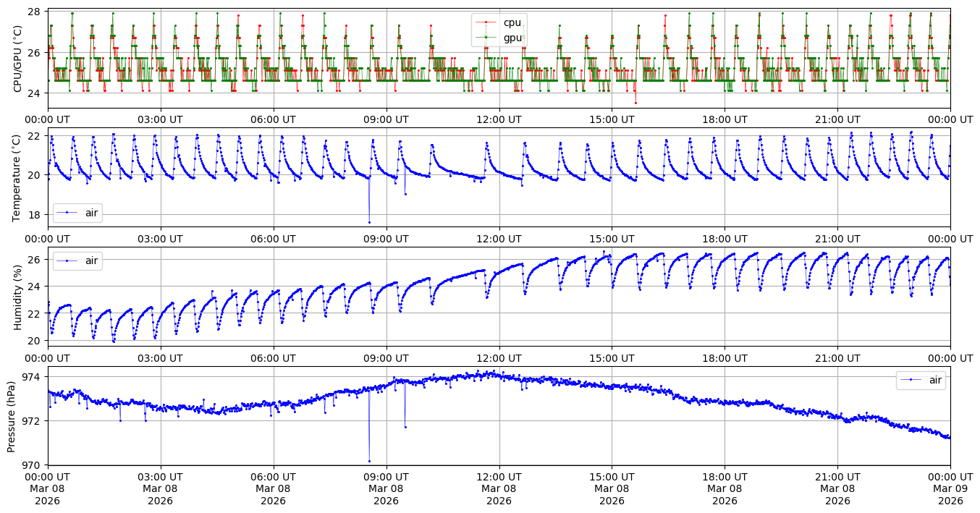The width and height of the screenshot is (980, 513).
Task: Click the lowest pressure outlier near 970 hPa
Action: [369, 461]
